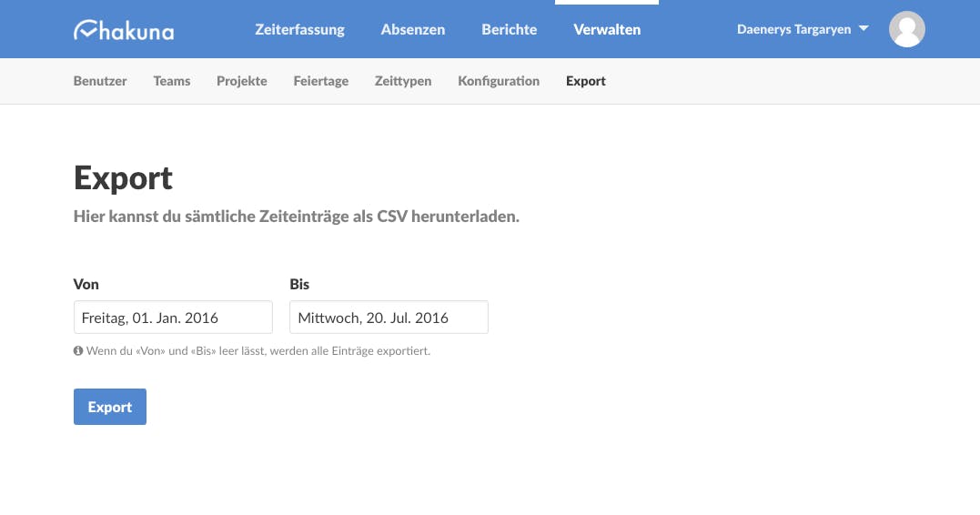Click the Von date field
980x515 pixels.
coord(173,317)
